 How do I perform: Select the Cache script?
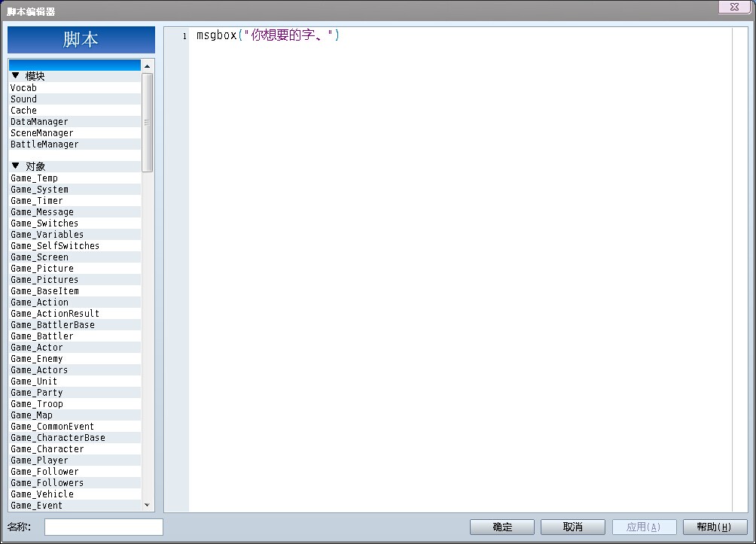[75, 111]
